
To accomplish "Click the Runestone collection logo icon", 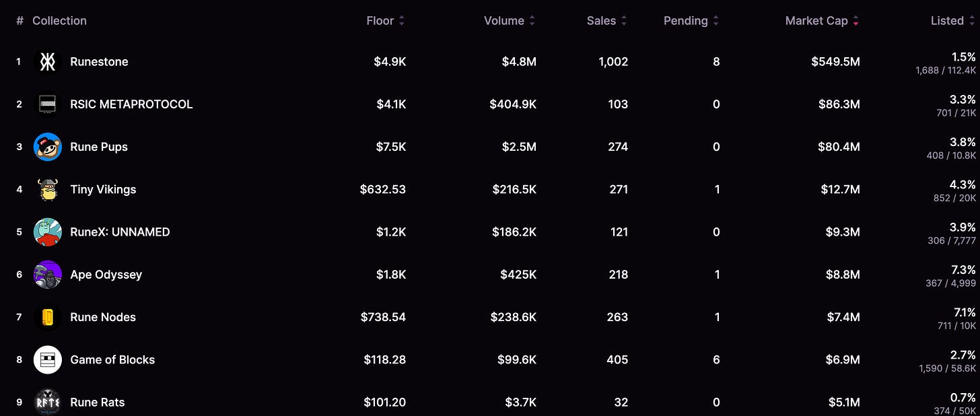I will click(x=48, y=62).
